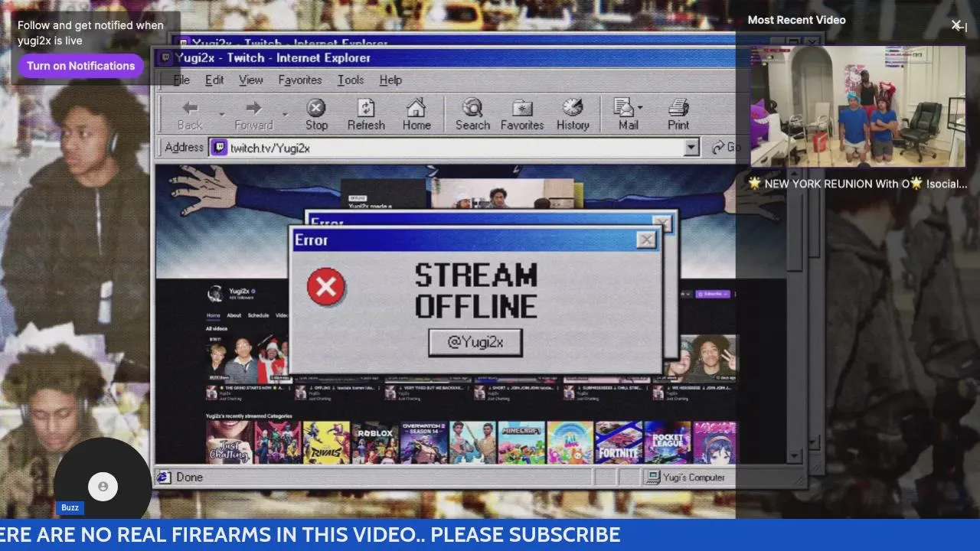
Task: Switch to the Home tab on the channel page
Action: [x=213, y=315]
